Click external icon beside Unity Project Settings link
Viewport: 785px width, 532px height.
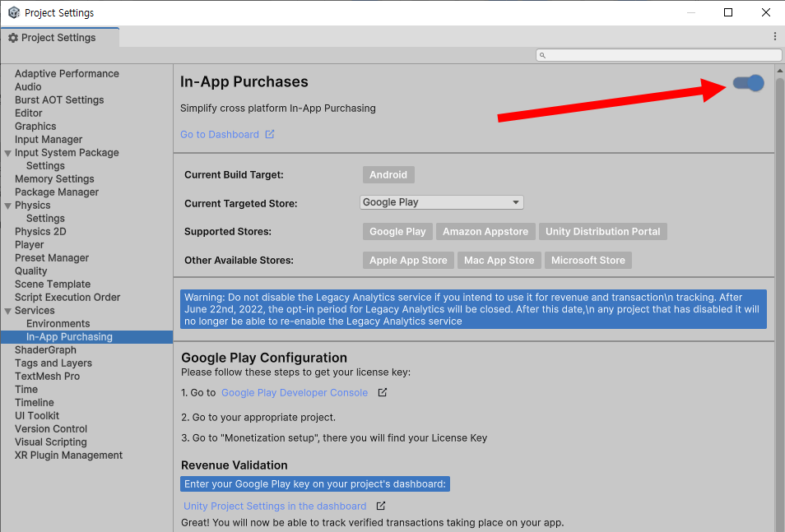pos(381,506)
